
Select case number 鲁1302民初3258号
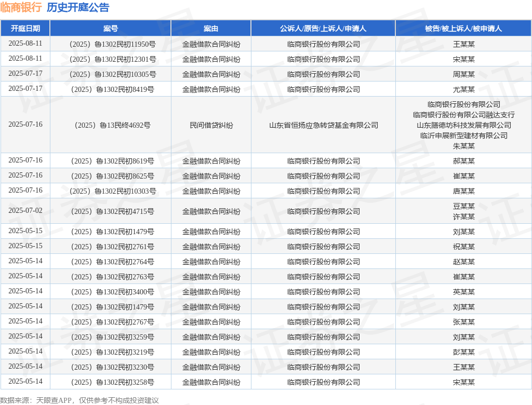[x=113, y=382]
